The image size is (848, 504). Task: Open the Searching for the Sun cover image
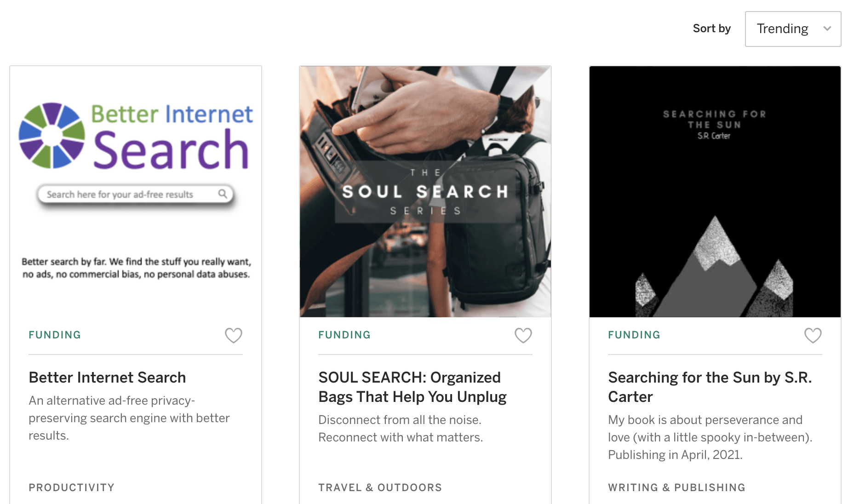(715, 191)
